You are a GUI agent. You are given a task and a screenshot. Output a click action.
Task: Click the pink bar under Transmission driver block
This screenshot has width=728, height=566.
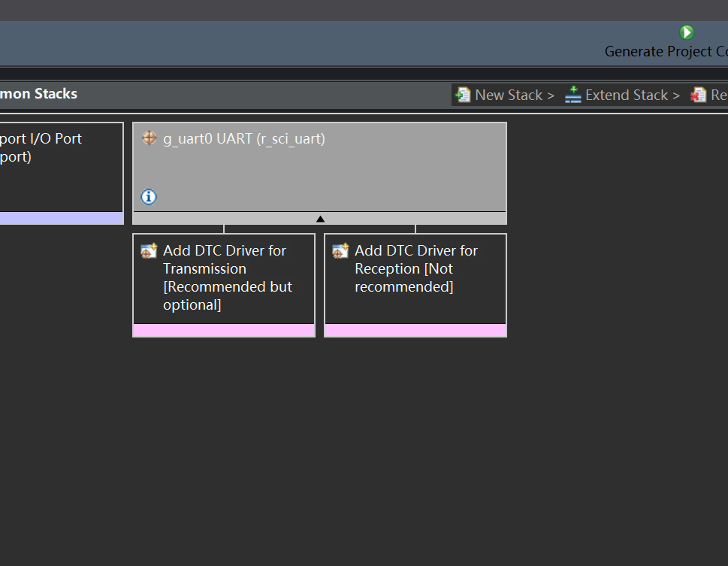[224, 331]
